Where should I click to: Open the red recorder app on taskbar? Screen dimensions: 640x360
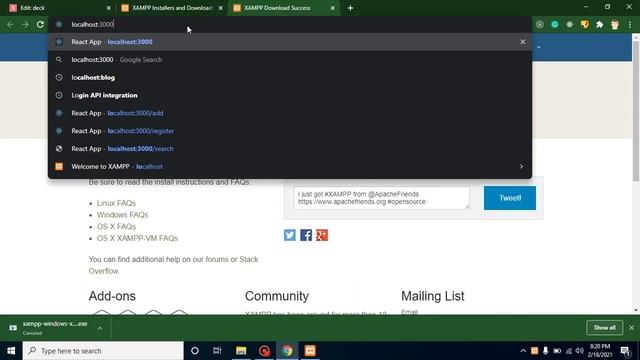[x=264, y=351]
